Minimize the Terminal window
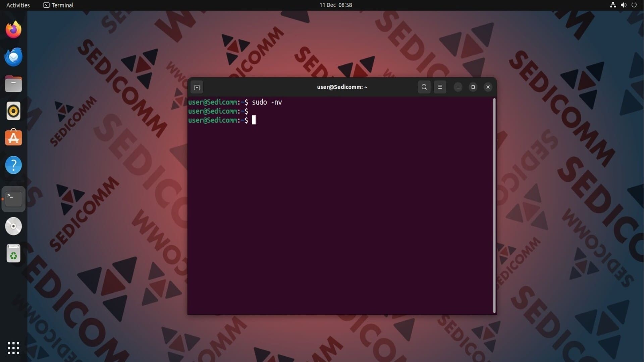The width and height of the screenshot is (644, 362). point(458,87)
